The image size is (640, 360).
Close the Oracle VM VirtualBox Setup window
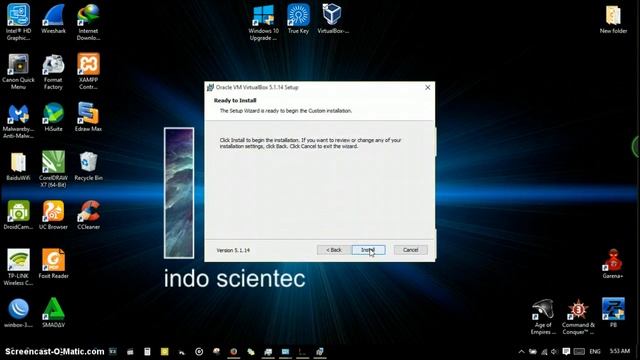click(x=427, y=87)
